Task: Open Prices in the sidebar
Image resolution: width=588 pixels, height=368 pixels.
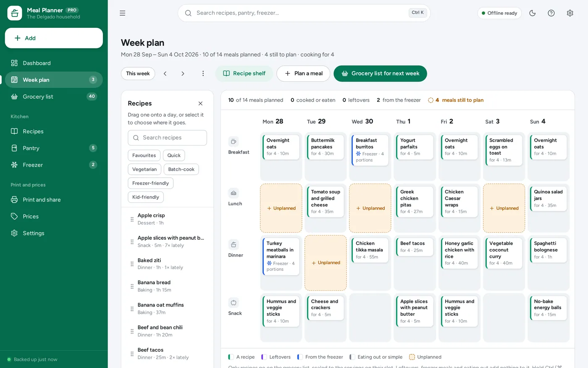Action: [54, 217]
